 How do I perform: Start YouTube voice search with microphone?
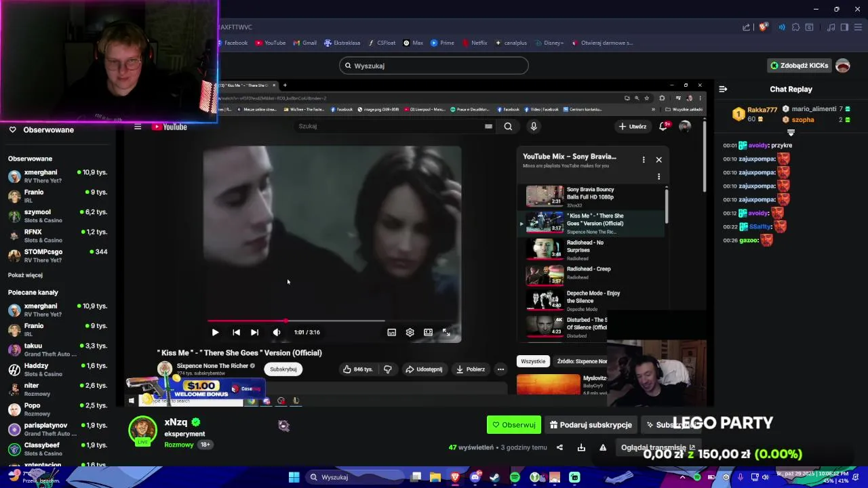click(x=534, y=126)
